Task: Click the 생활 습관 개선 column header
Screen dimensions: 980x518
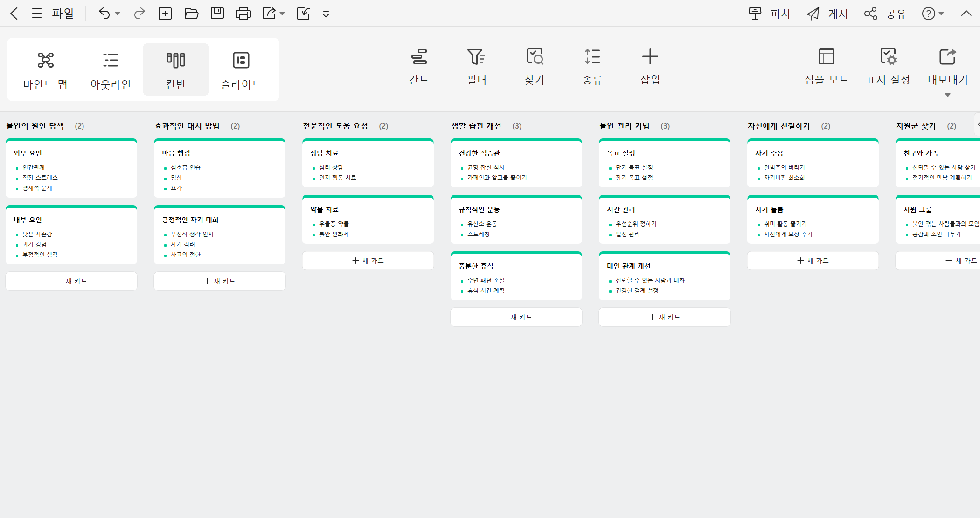Action: click(476, 126)
